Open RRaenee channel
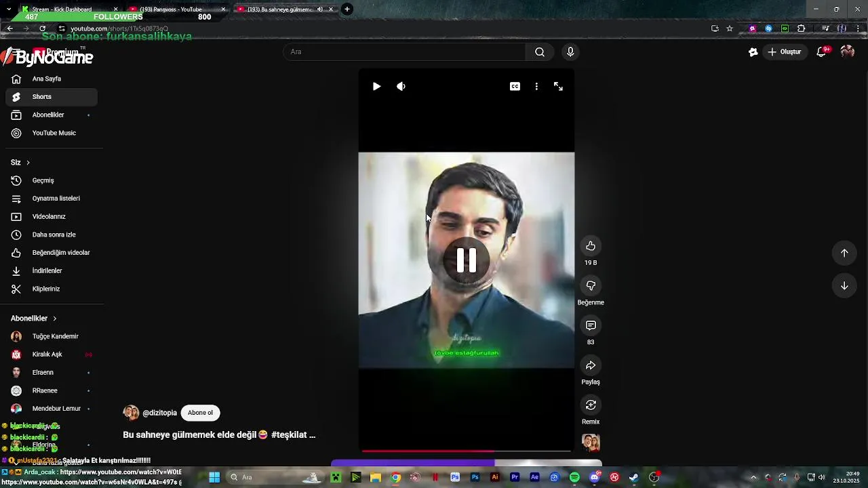This screenshot has width=868, height=488. coord(52,390)
